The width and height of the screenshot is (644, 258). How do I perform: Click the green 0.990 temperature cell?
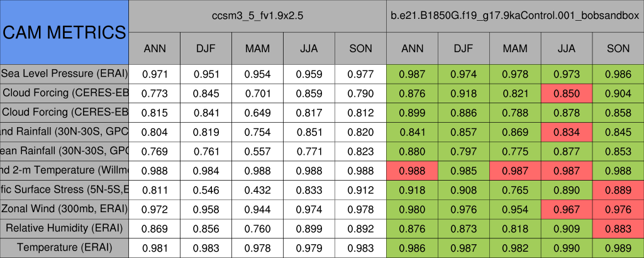(x=567, y=247)
